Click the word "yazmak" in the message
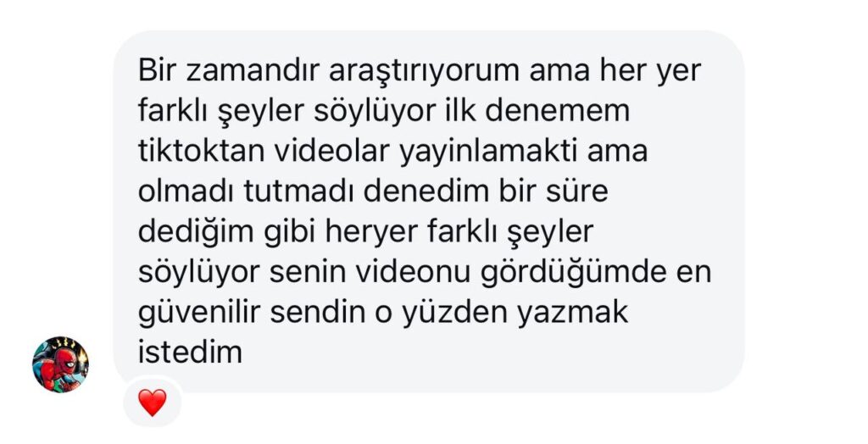Screen dimensions: 868x444 572,314
